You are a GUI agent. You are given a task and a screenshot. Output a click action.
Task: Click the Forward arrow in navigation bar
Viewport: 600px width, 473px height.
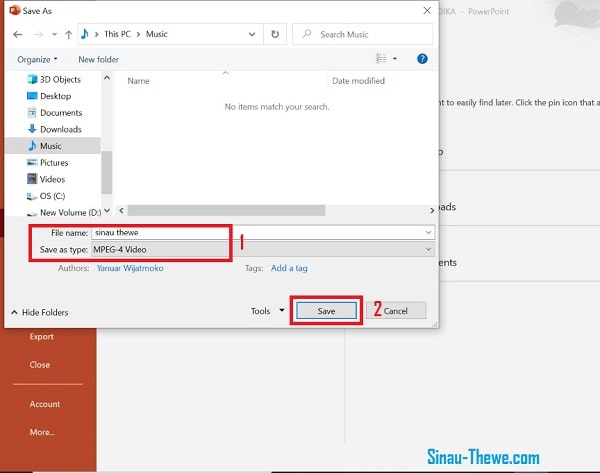pyautogui.click(x=39, y=34)
